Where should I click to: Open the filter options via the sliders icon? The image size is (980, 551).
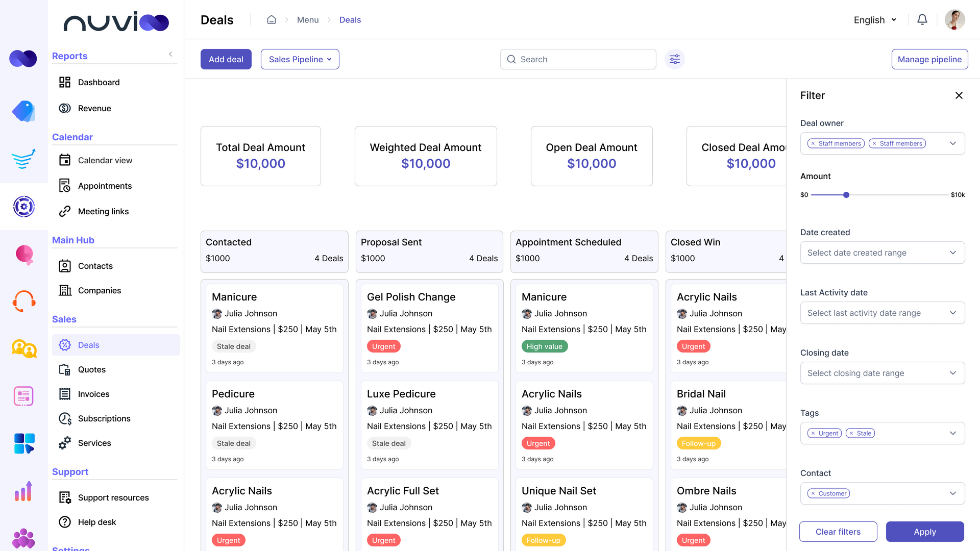click(x=674, y=59)
